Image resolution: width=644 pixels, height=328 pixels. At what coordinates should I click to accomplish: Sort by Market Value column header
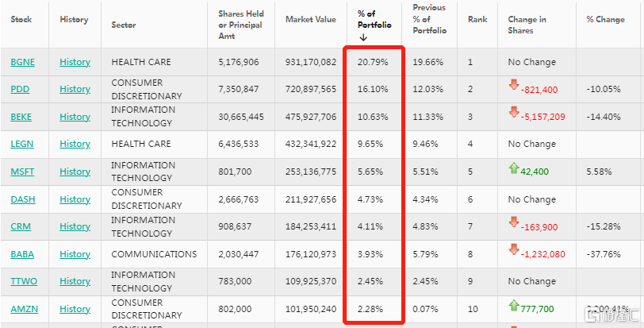click(x=311, y=19)
